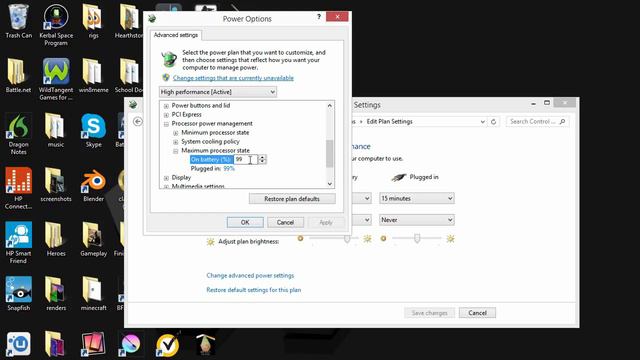The image size is (640, 360).
Task: Open Kerbal Space Program shortcut
Action: [x=56, y=24]
